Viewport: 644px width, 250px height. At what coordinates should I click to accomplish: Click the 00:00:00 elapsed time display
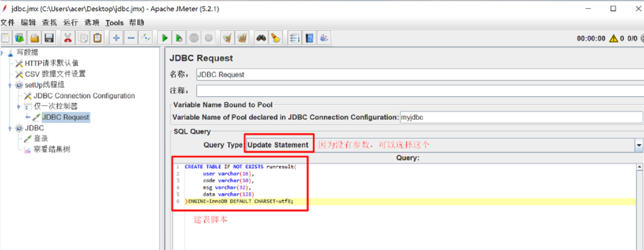(591, 39)
